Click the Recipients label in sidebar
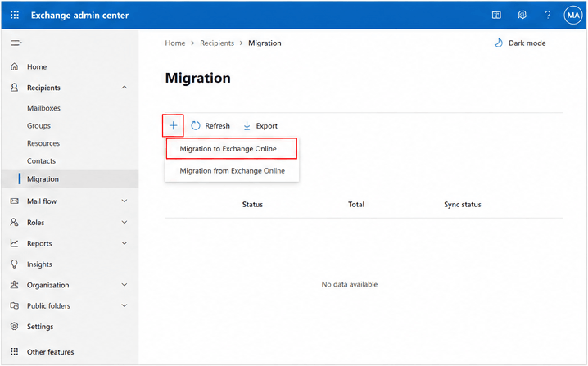 click(43, 88)
